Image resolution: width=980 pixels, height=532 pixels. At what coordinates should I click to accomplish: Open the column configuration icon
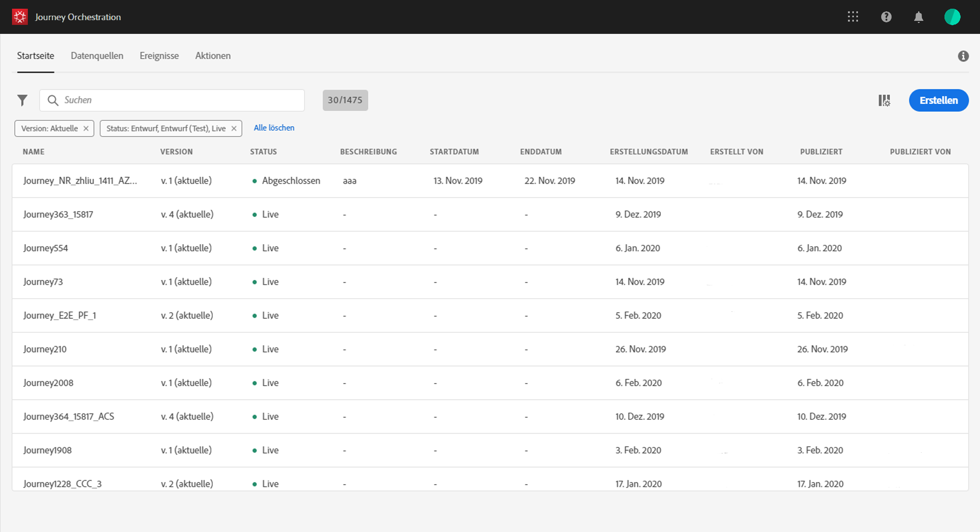tap(884, 100)
